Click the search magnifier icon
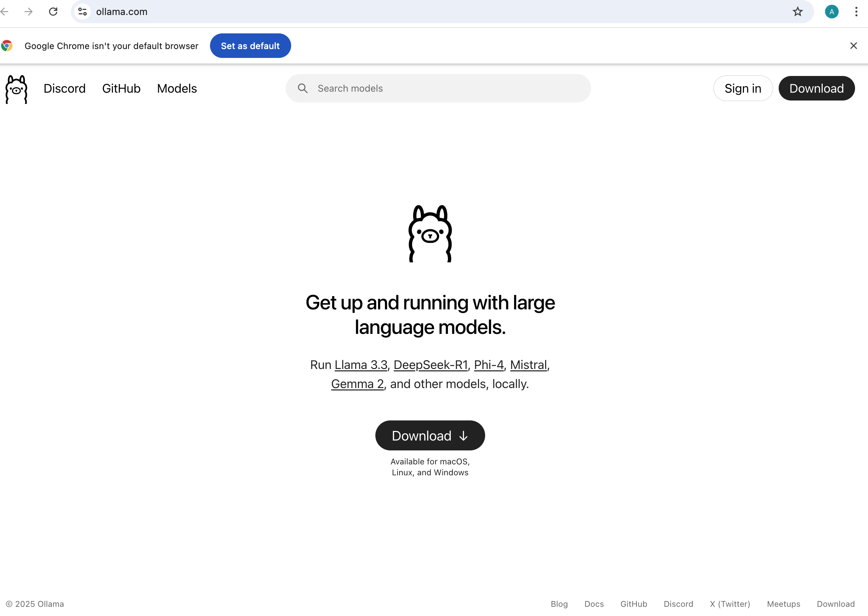This screenshot has height=616, width=868. tap(302, 88)
